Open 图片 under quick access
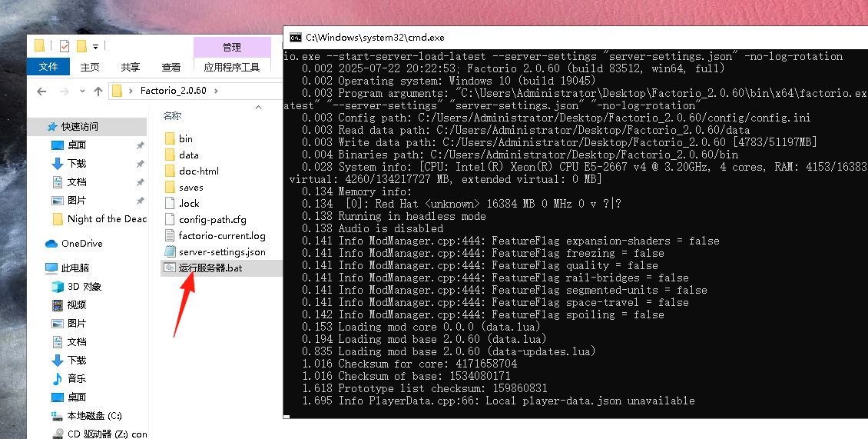Image resolution: width=868 pixels, height=439 pixels. 76,200
